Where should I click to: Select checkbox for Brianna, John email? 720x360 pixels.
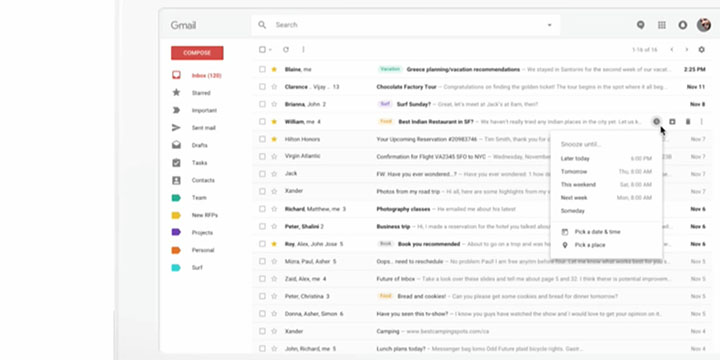click(x=262, y=104)
